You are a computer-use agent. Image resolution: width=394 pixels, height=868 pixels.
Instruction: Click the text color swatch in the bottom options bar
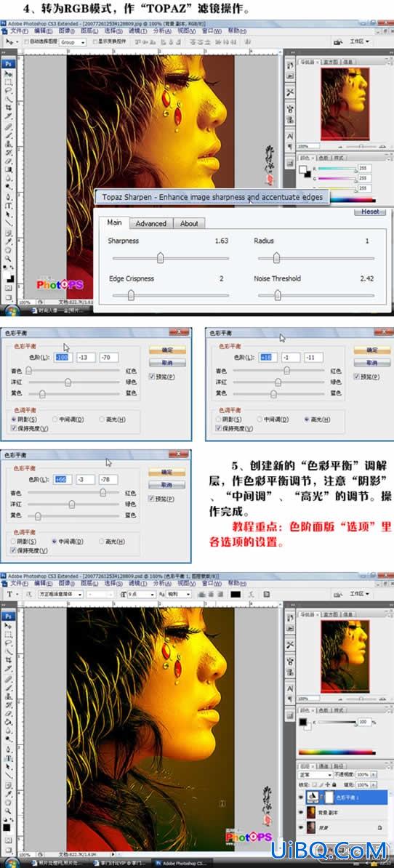tap(236, 594)
